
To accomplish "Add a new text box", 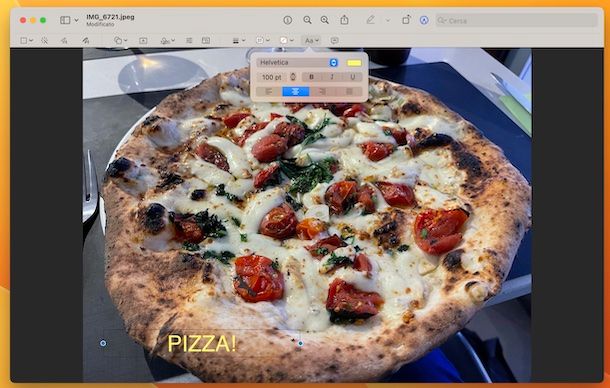I will [x=143, y=40].
